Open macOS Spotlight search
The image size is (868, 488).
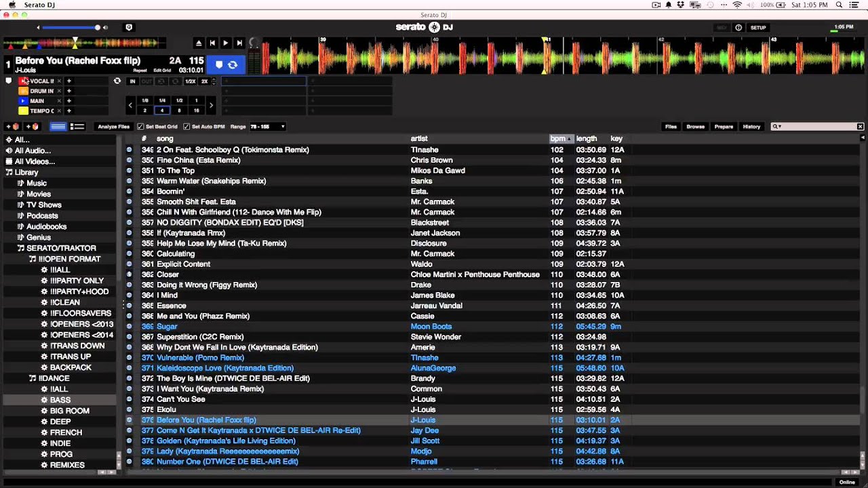(x=839, y=5)
